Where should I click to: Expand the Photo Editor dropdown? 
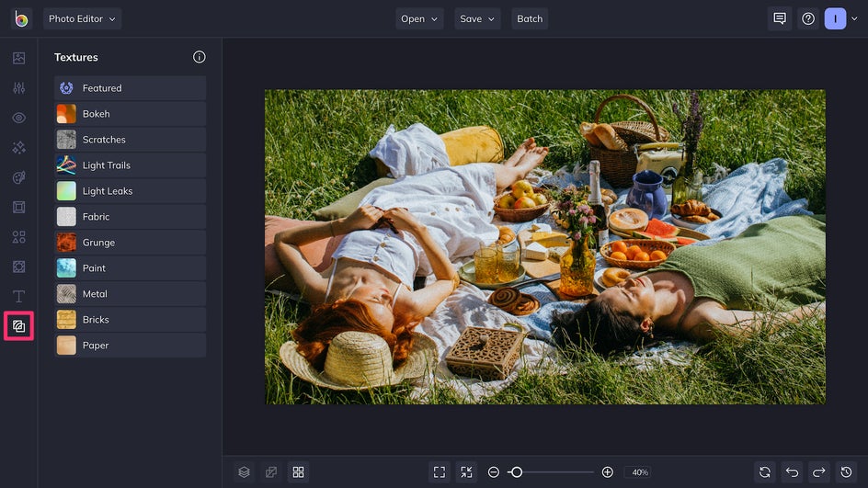tap(82, 18)
